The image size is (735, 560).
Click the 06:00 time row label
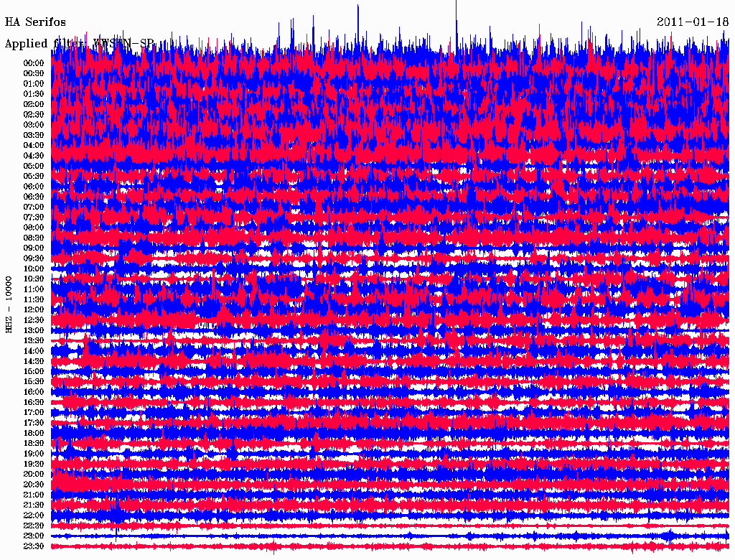[34, 187]
